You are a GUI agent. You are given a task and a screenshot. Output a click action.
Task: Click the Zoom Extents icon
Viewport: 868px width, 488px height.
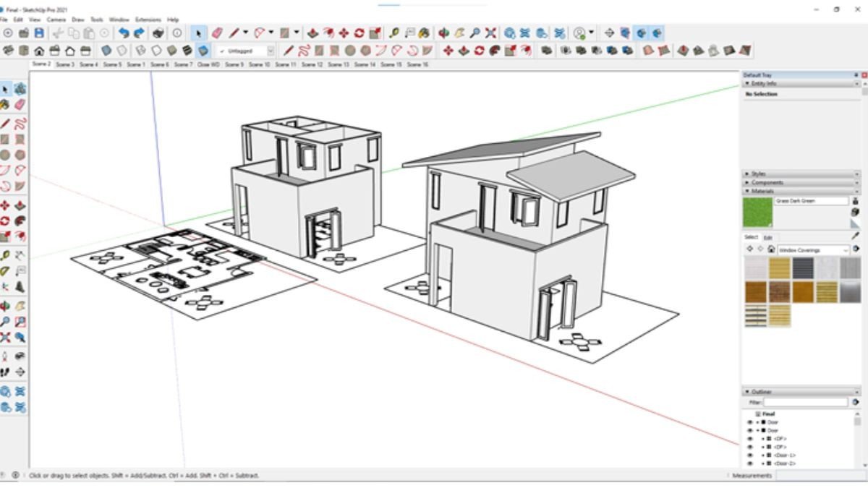490,33
